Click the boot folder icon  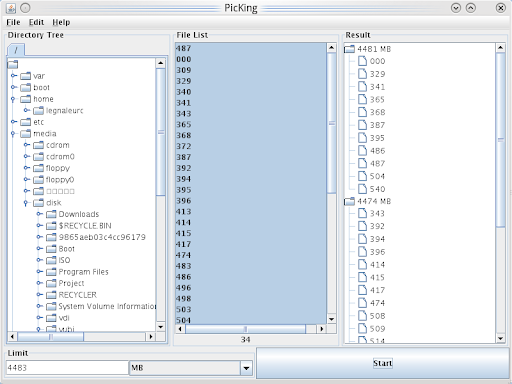[x=25, y=87]
